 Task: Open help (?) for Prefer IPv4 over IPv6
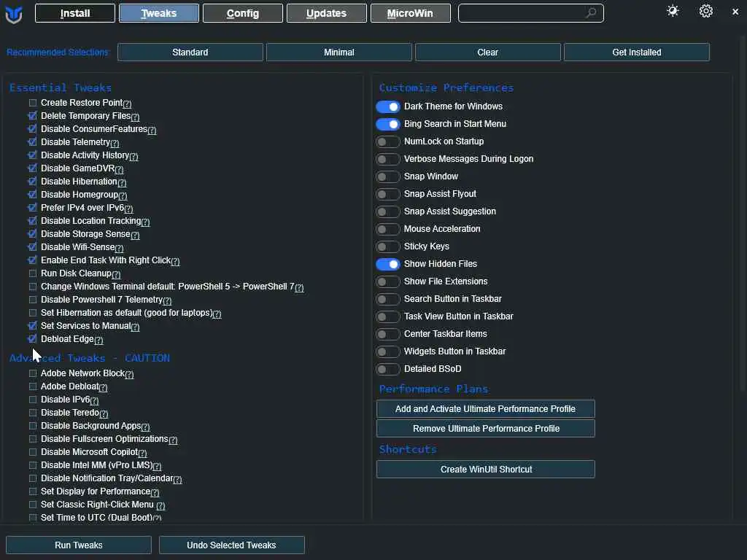click(128, 209)
